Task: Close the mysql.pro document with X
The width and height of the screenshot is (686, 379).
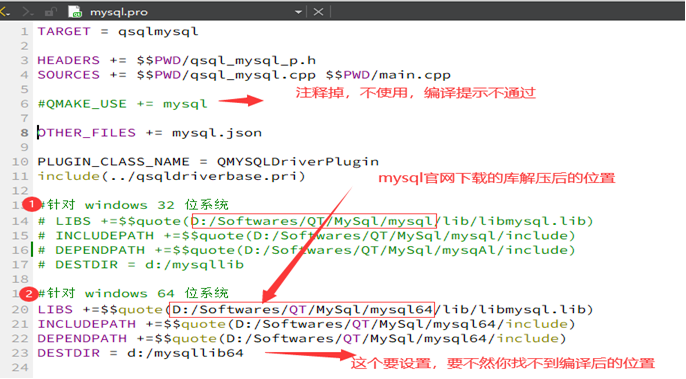Action: (x=318, y=12)
